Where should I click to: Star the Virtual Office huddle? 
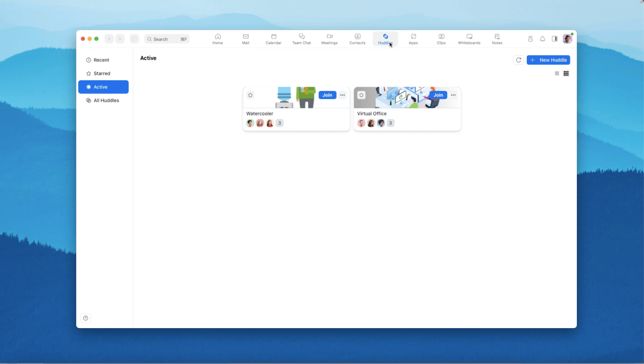coord(361,95)
